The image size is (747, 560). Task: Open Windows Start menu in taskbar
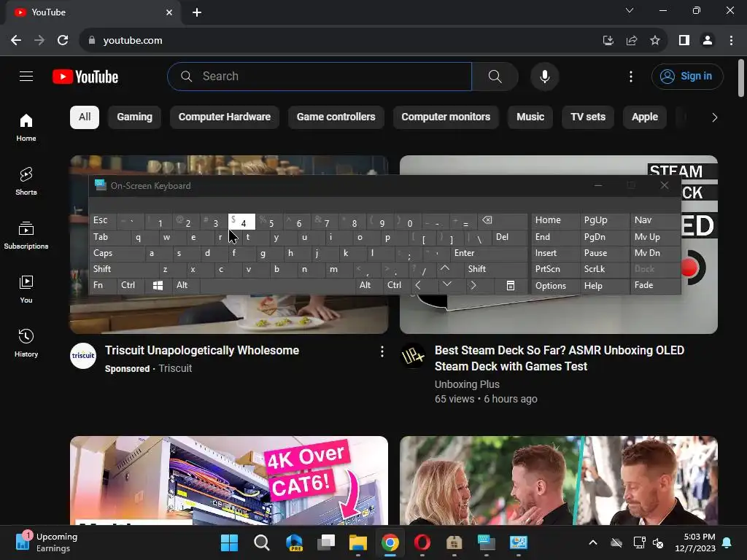coord(229,542)
